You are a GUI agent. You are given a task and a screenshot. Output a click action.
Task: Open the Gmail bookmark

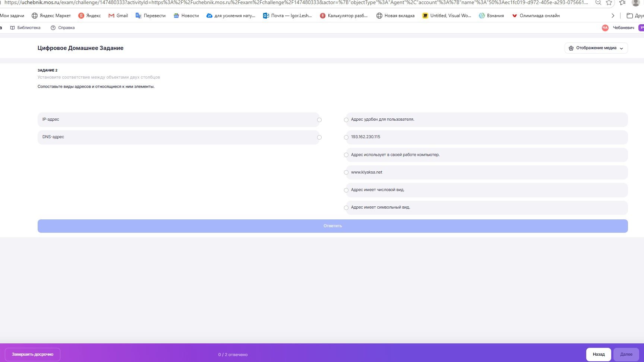118,16
